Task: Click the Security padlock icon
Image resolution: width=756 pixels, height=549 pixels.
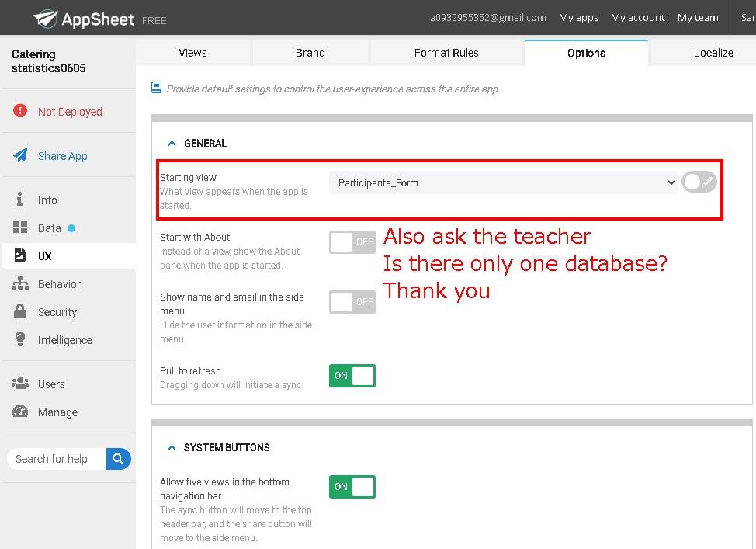Action: point(20,311)
